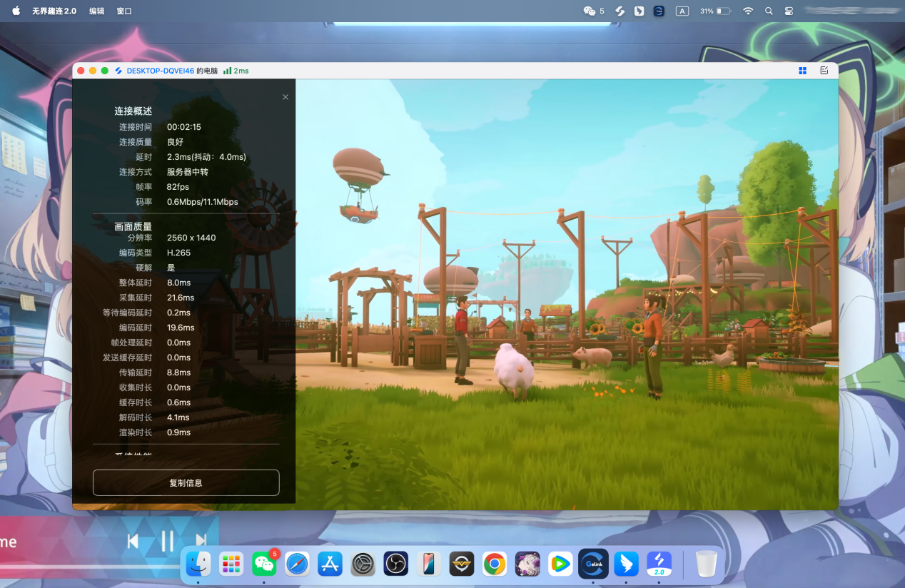Screen dimensions: 905x588
Task: Open the 无界趣连 2.0 app menu
Action: click(x=54, y=11)
